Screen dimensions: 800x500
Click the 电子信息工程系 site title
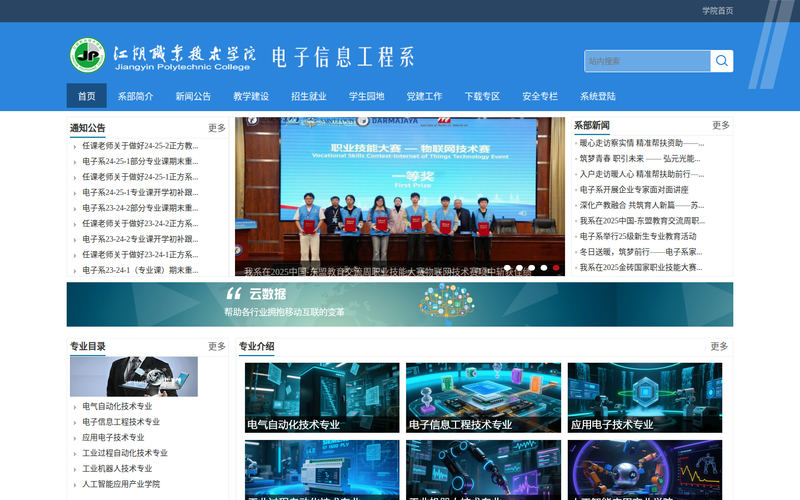[x=343, y=57]
